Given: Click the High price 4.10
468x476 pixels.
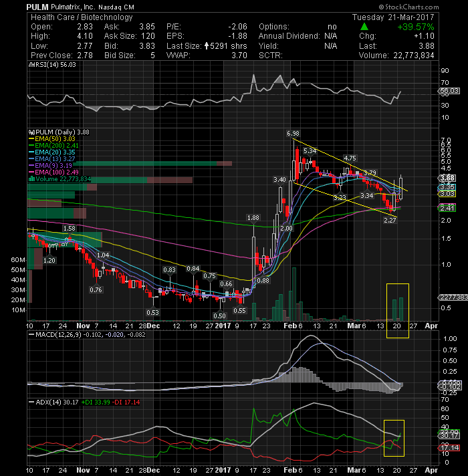Looking at the screenshot, I should (85, 36).
